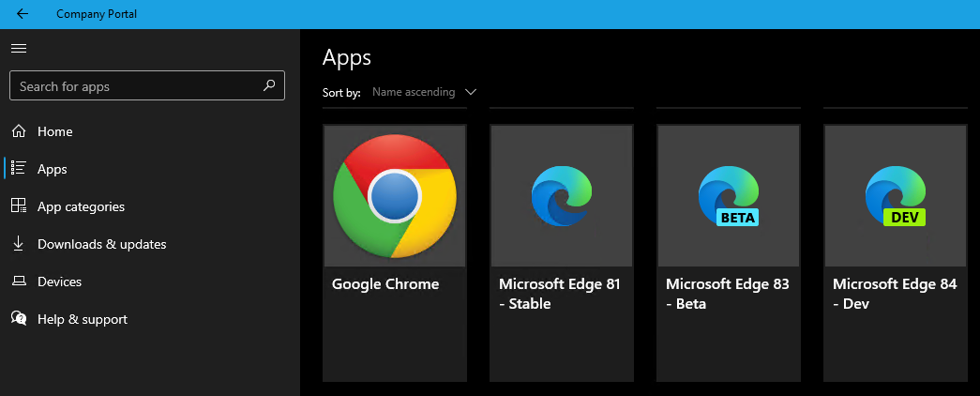This screenshot has width=980, height=396.
Task: Open the Microsoft Edge 83 - Beta title link
Action: (727, 293)
